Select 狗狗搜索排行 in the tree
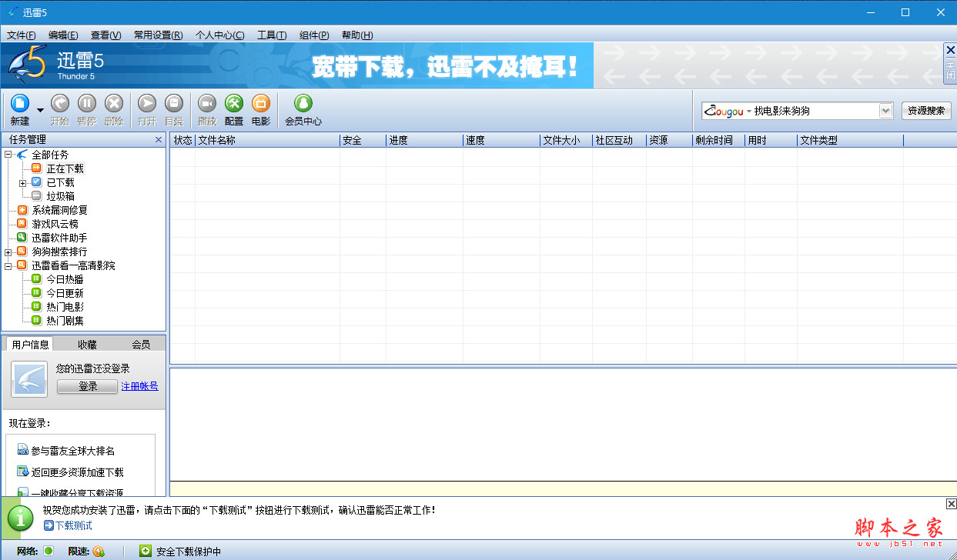The height and width of the screenshot is (560, 957). tap(59, 252)
